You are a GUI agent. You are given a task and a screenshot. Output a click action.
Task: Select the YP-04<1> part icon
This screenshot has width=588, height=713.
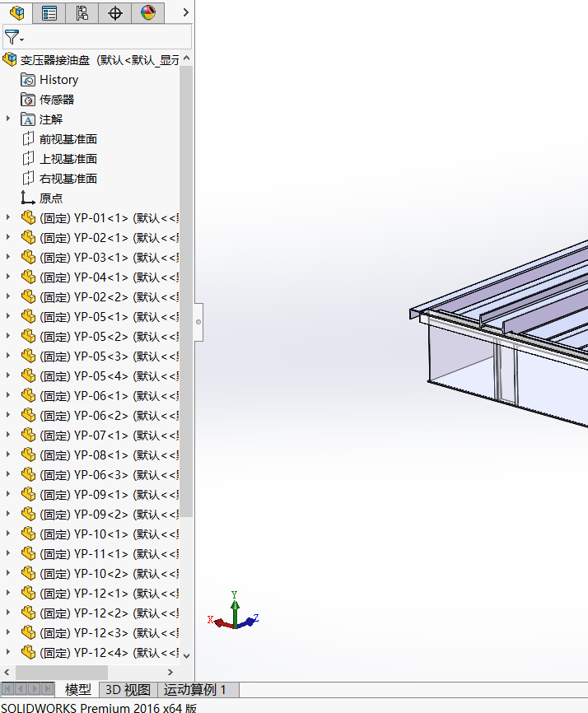click(x=28, y=277)
